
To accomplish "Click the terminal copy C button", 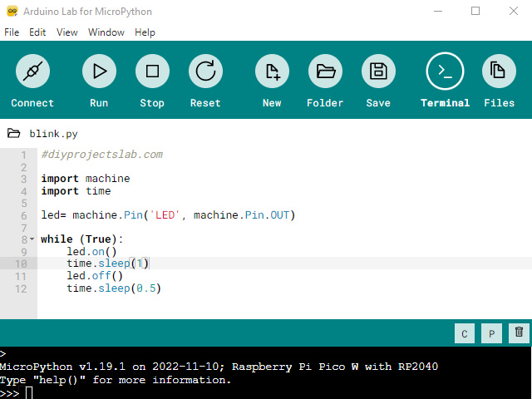I will coord(465,333).
